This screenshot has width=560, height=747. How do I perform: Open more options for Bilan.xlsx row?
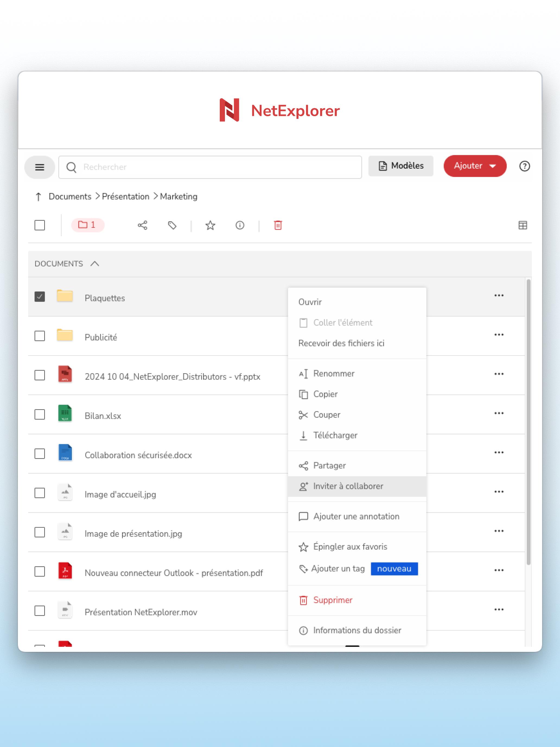pos(499,413)
